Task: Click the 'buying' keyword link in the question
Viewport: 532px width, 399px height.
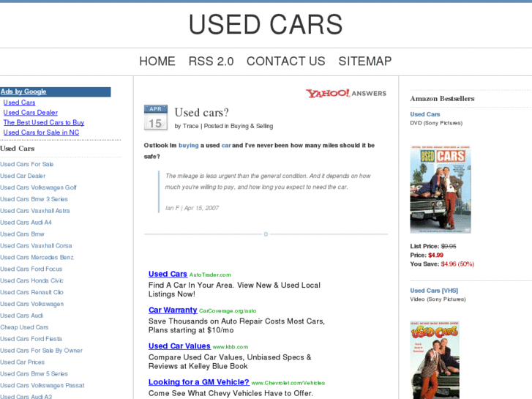Action: point(188,146)
